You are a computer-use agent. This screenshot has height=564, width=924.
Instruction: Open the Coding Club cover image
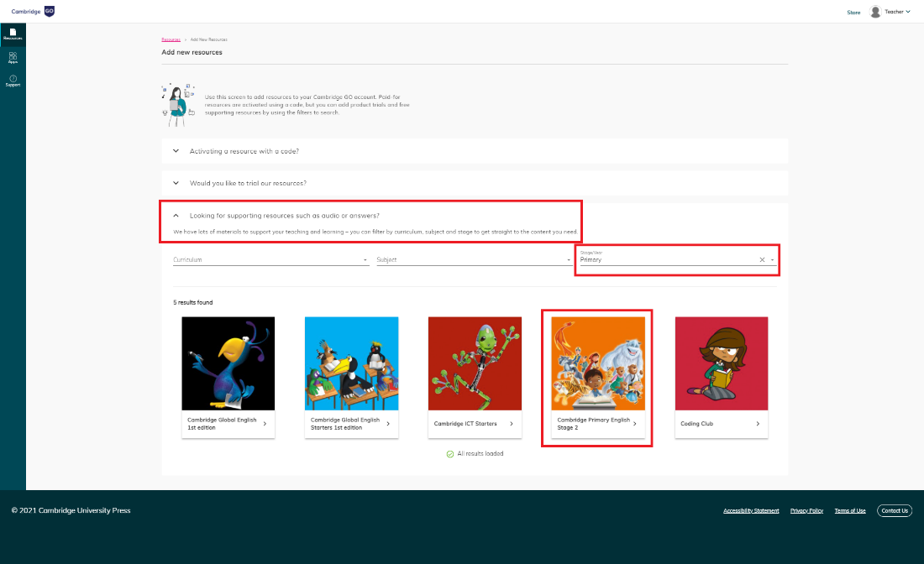point(722,363)
